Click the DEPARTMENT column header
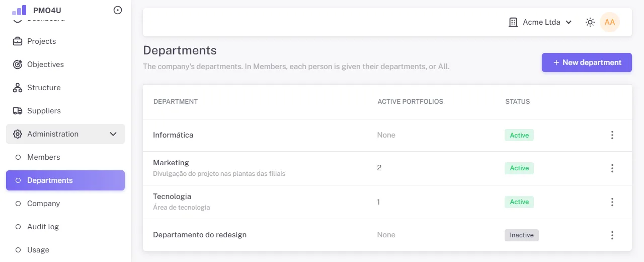 pos(176,102)
